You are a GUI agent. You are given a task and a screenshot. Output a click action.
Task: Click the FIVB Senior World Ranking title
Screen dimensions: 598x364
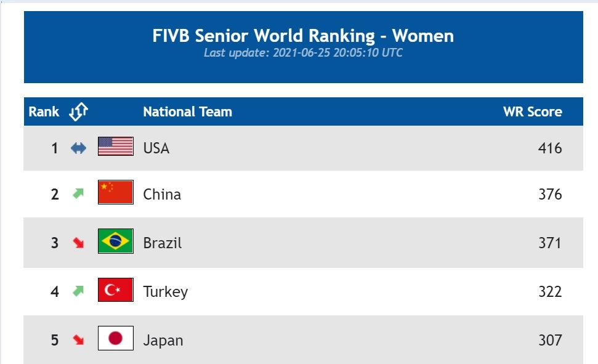click(303, 36)
